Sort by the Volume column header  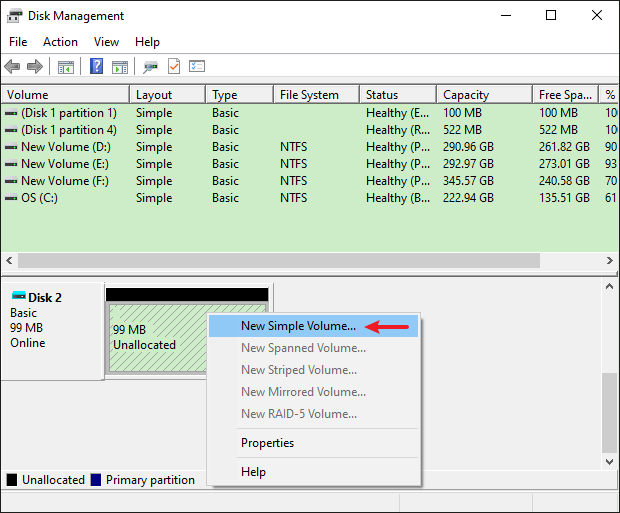coord(65,95)
